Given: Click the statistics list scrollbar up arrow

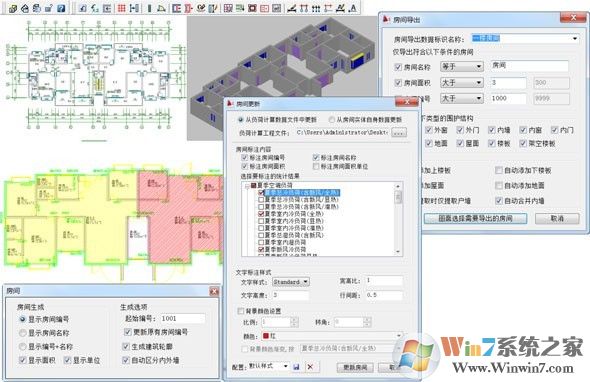Looking at the screenshot, I should (398, 186).
